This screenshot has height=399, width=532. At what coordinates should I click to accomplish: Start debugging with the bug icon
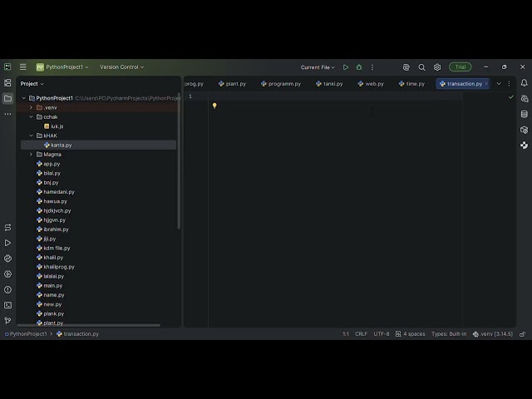tap(359, 67)
